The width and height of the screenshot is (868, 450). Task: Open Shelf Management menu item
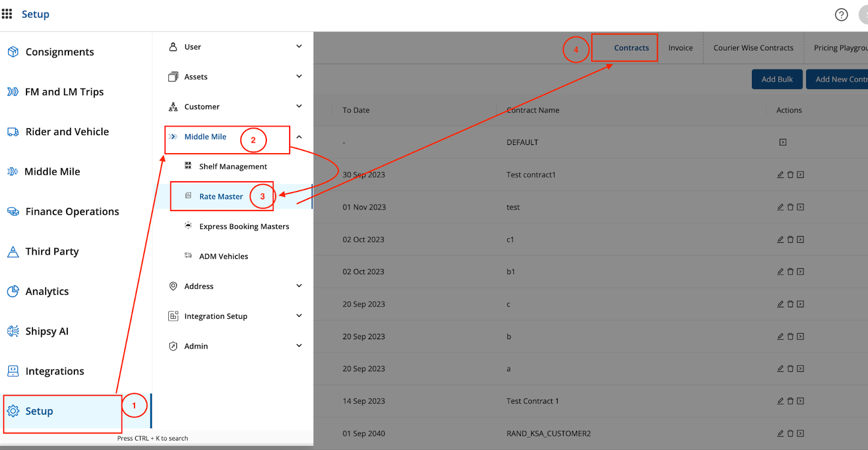233,167
